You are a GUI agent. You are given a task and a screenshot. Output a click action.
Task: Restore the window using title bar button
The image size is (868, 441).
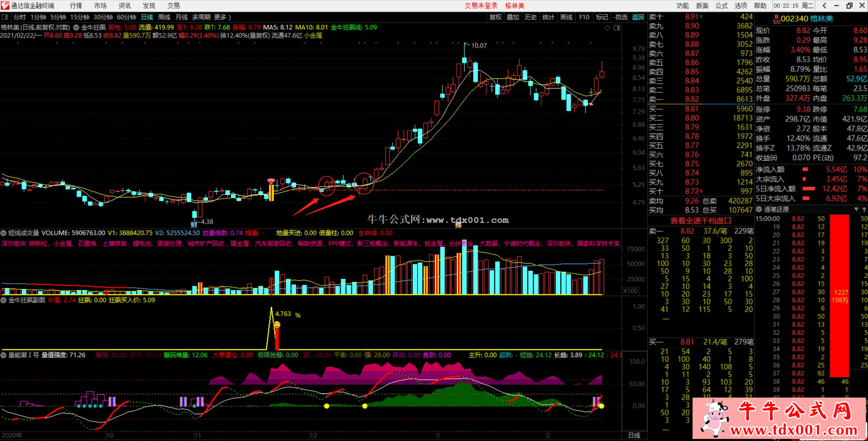849,5
